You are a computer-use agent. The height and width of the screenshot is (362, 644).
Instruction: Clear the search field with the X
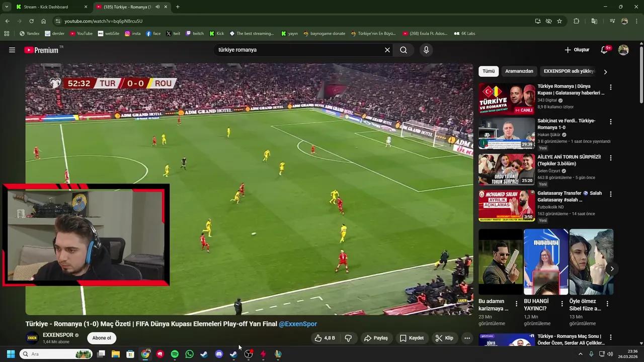click(x=387, y=50)
